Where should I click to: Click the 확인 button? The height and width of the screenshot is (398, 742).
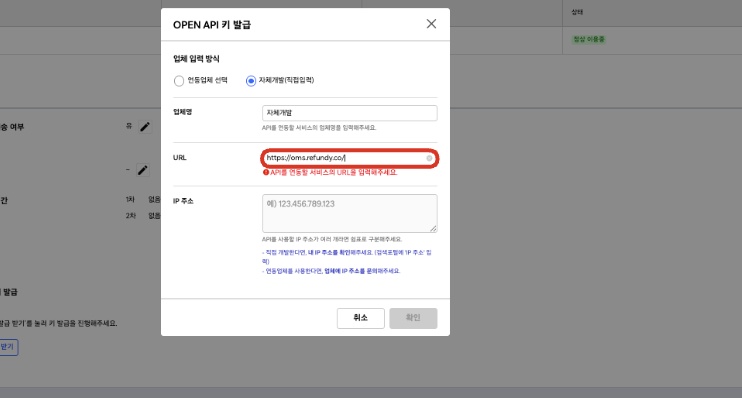tap(413, 318)
